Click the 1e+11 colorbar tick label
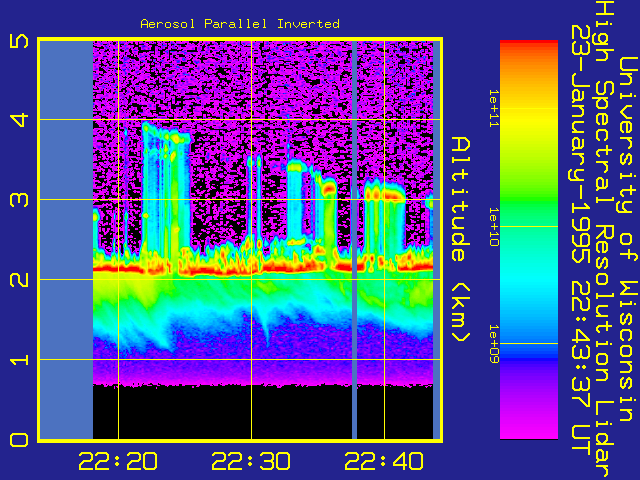Screen dimensions: 640x480 pyautogui.click(x=494, y=109)
